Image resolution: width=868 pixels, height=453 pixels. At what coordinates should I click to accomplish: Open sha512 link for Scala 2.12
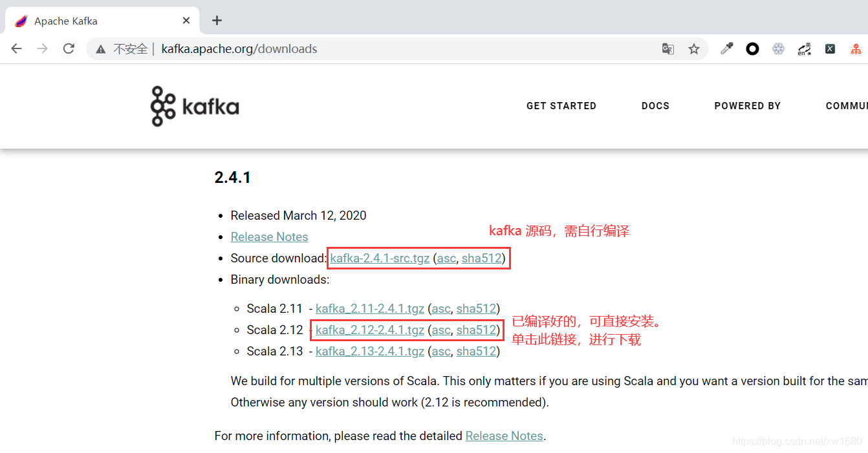(x=476, y=330)
